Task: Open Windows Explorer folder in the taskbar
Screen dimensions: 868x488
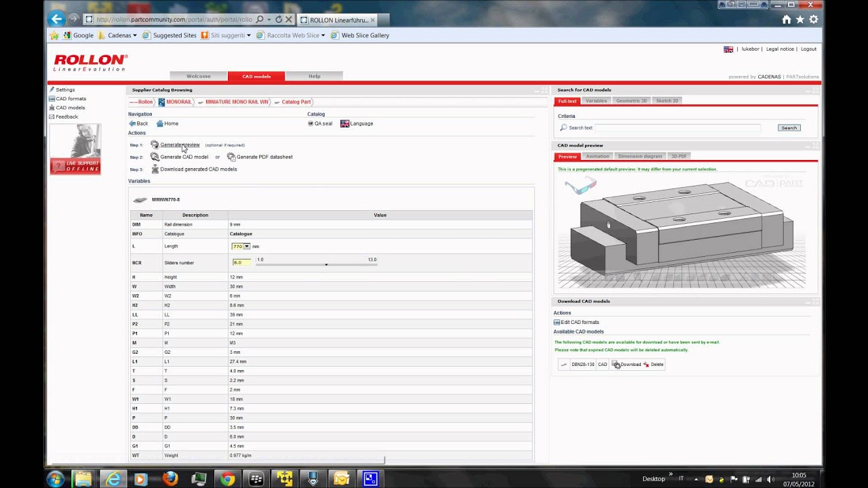Action: [x=83, y=479]
